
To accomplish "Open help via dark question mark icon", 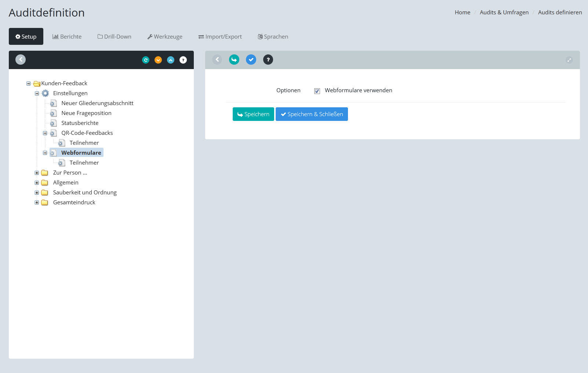I will 268,60.
